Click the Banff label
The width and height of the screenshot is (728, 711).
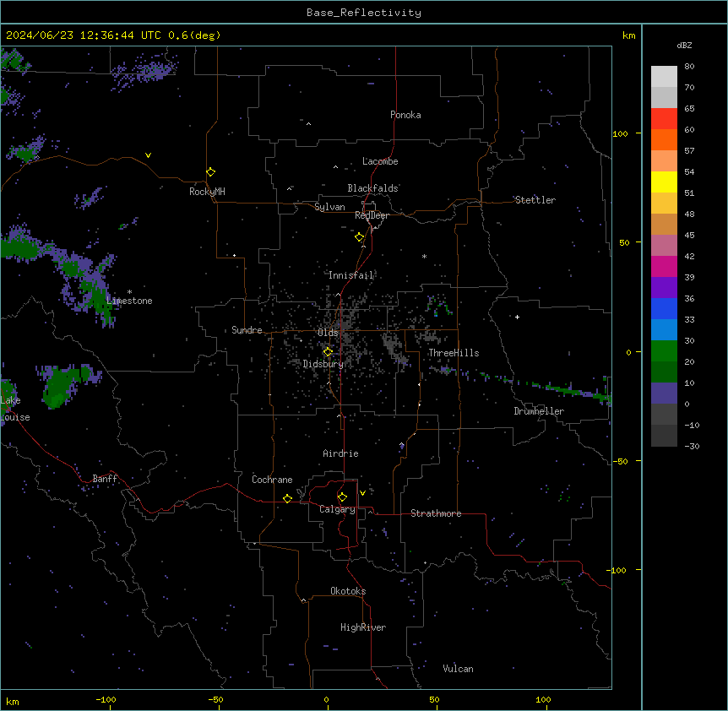click(105, 479)
